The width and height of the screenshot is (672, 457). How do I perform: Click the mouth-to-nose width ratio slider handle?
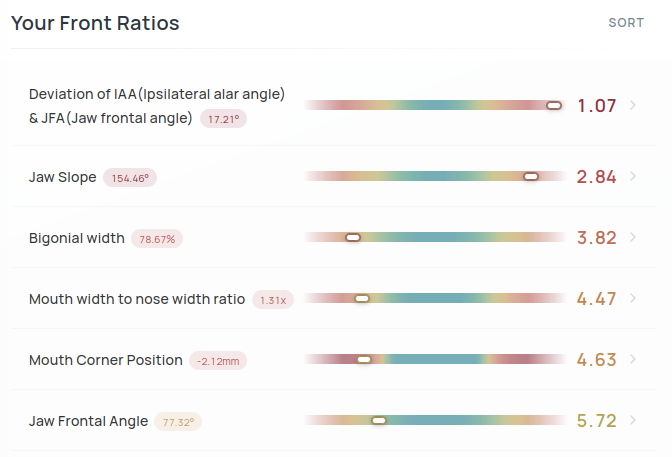(x=362, y=299)
